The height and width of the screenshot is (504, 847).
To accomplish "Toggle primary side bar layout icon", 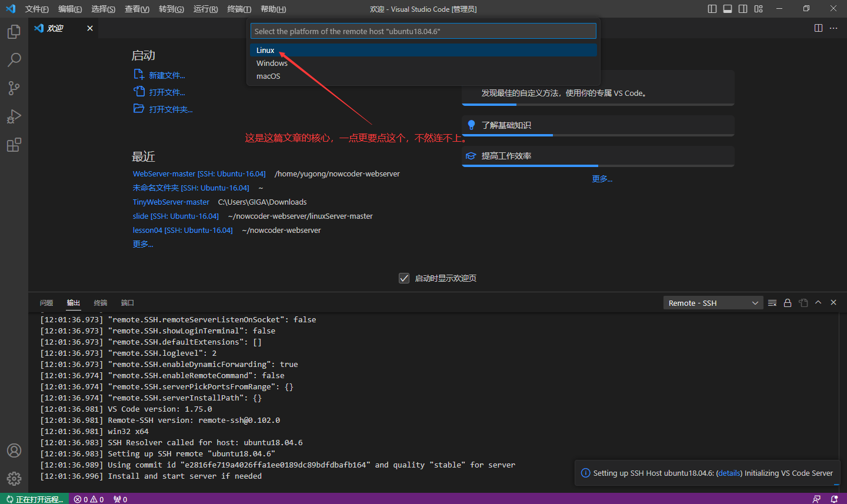I will [x=712, y=9].
